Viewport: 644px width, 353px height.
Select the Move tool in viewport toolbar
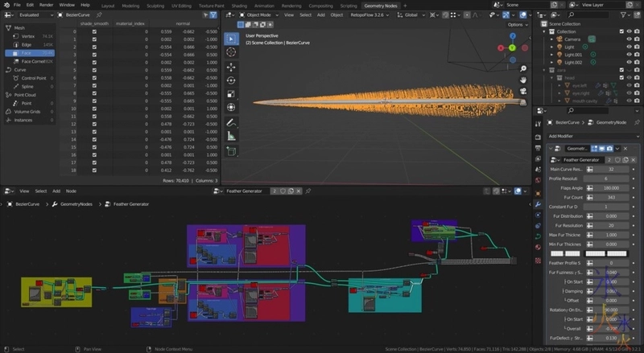pos(231,67)
